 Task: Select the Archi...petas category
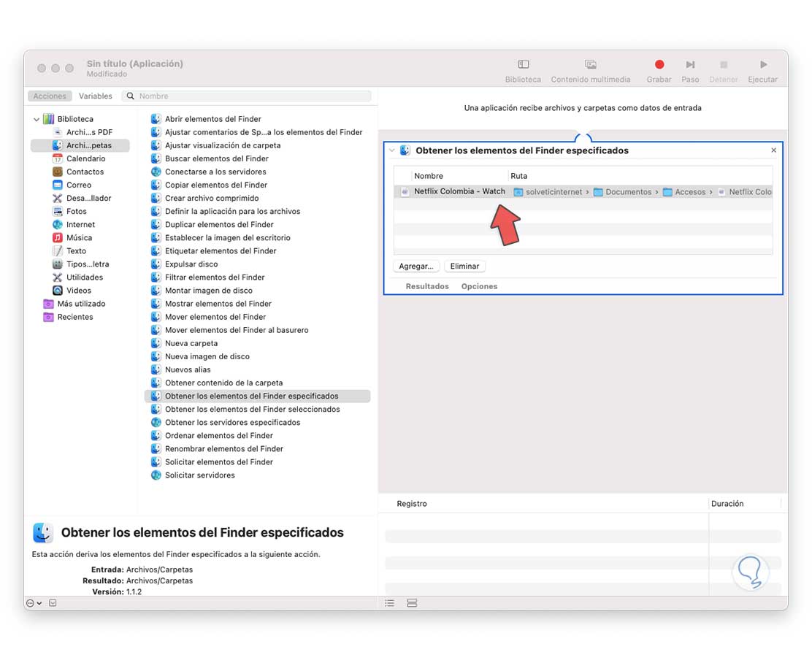(x=80, y=145)
